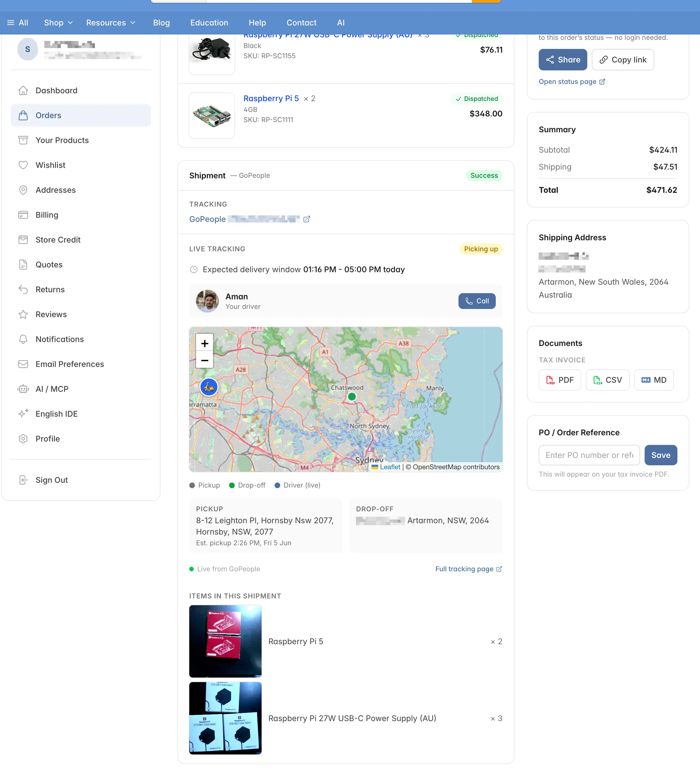The image size is (700, 770).
Task: Click the Total $471.62 amount
Action: 662,190
